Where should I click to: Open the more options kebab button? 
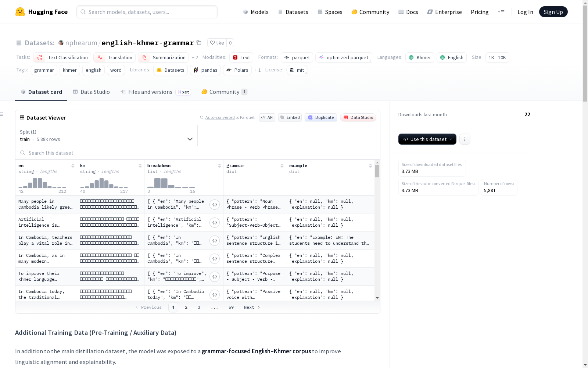pyautogui.click(x=465, y=139)
